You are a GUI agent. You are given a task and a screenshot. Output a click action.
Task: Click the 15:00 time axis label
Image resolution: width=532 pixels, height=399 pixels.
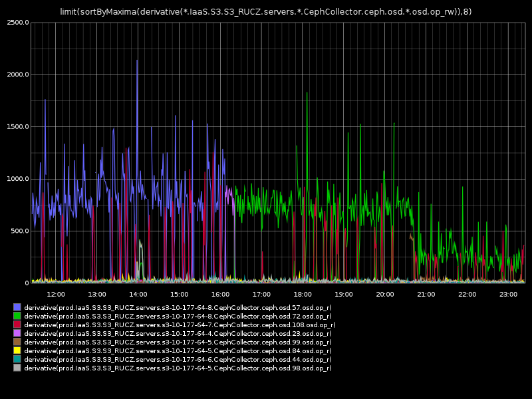179,295
